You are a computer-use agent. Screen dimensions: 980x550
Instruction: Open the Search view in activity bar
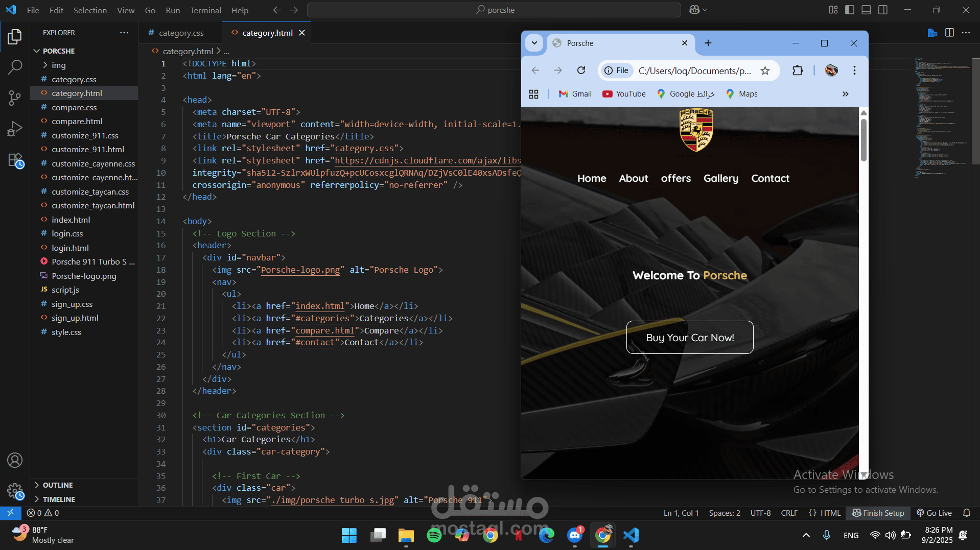pyautogui.click(x=15, y=67)
